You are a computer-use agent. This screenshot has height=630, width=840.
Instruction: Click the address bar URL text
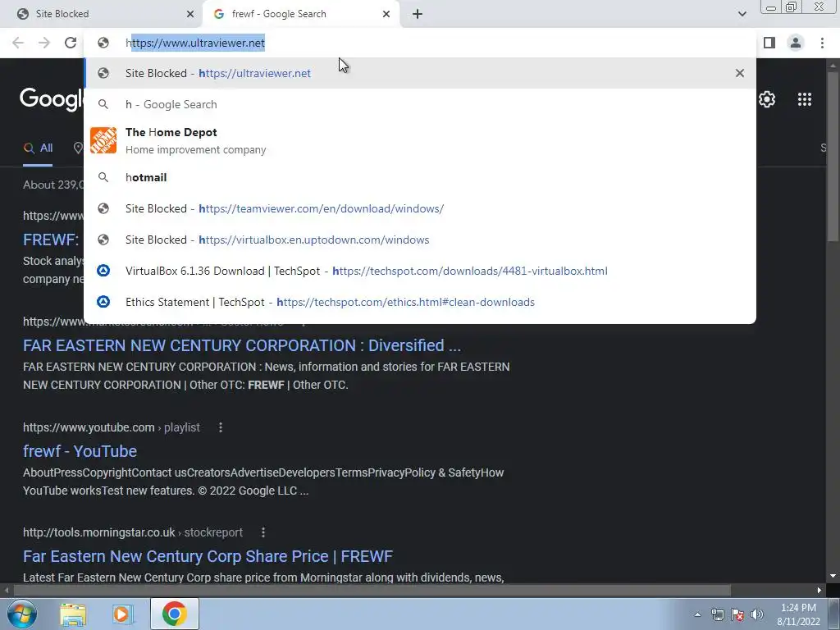coord(195,43)
